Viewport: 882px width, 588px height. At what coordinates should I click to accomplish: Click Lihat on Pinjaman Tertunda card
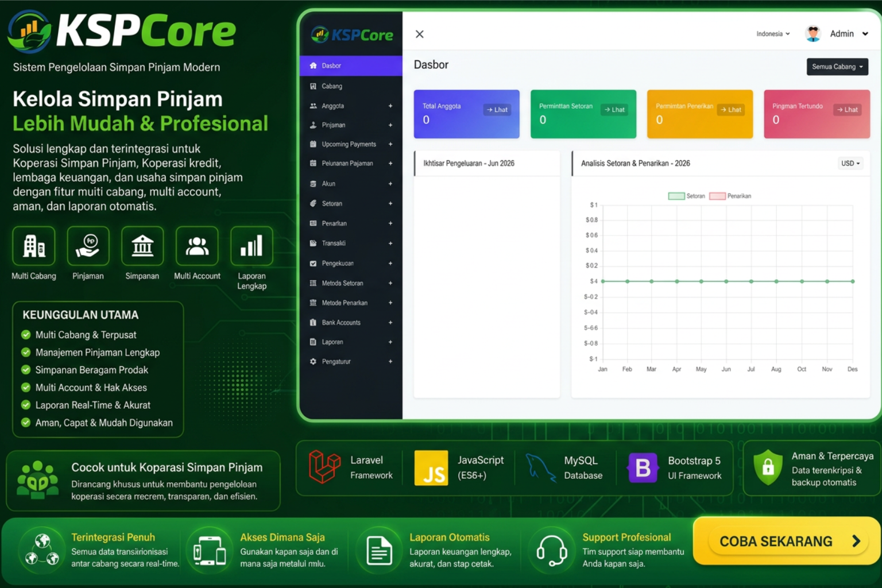pyautogui.click(x=848, y=110)
